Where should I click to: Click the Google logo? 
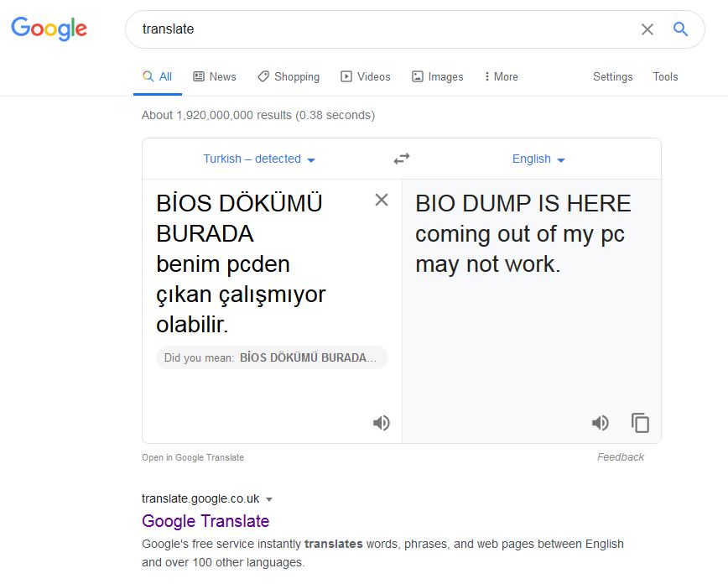(49, 29)
